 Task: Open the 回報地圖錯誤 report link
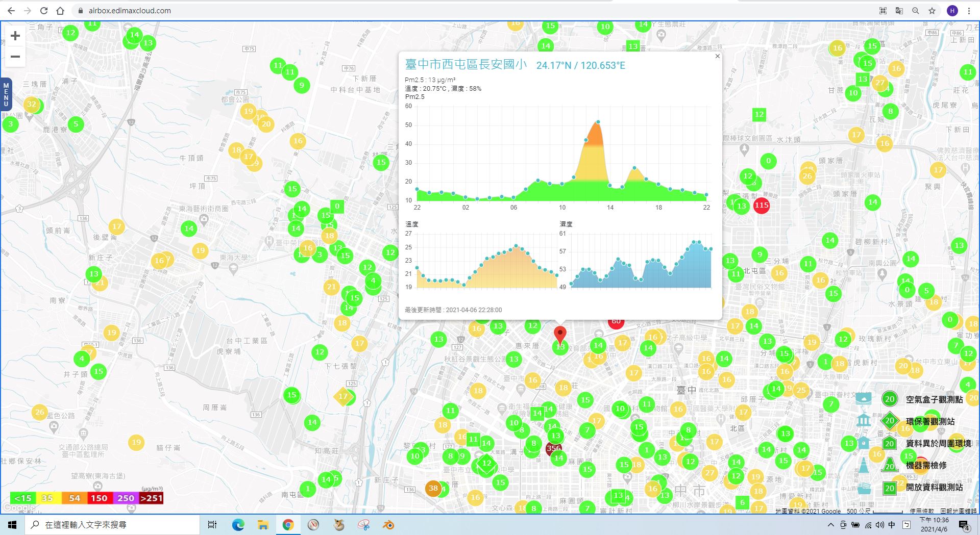(x=959, y=511)
